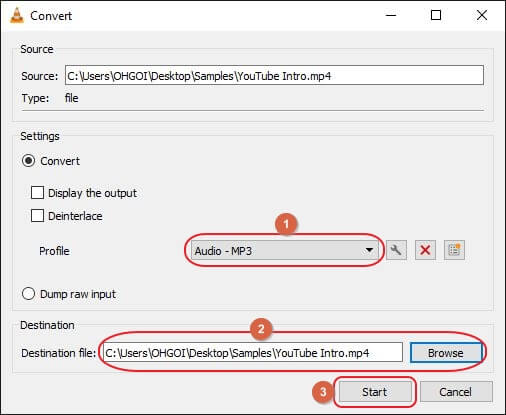The image size is (506, 415).
Task: Open the edit profile wrench icon
Action: [x=396, y=250]
